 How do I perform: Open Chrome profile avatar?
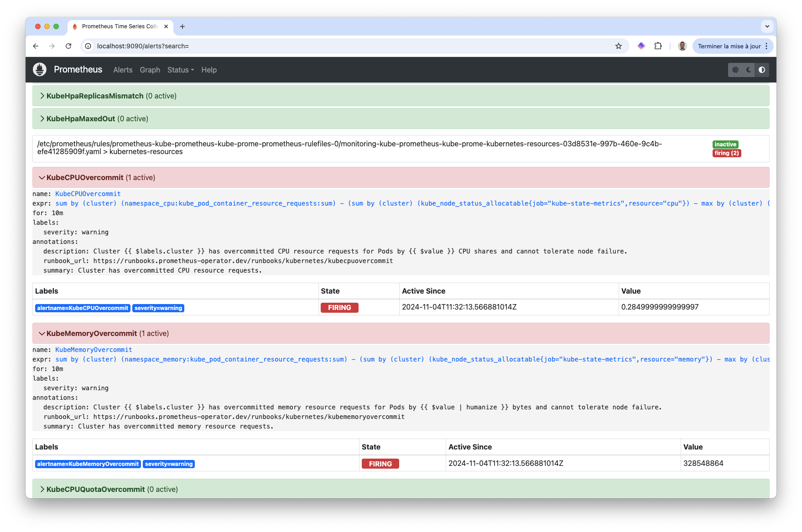[682, 46]
